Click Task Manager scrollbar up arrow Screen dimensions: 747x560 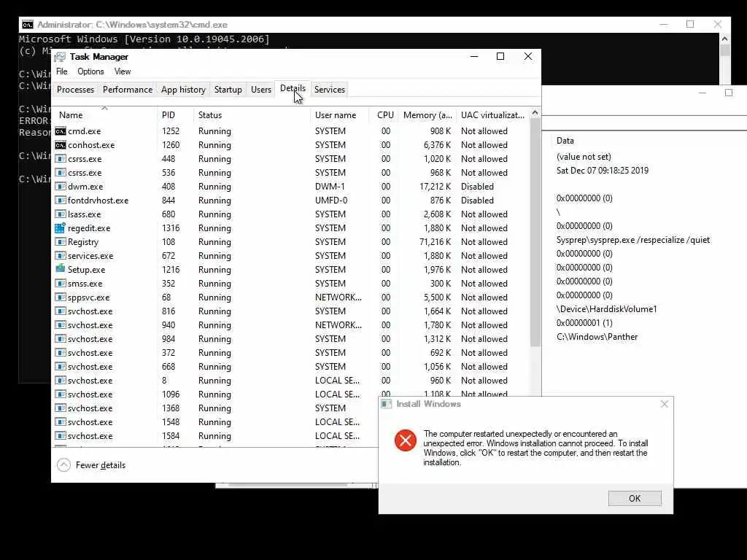535,113
